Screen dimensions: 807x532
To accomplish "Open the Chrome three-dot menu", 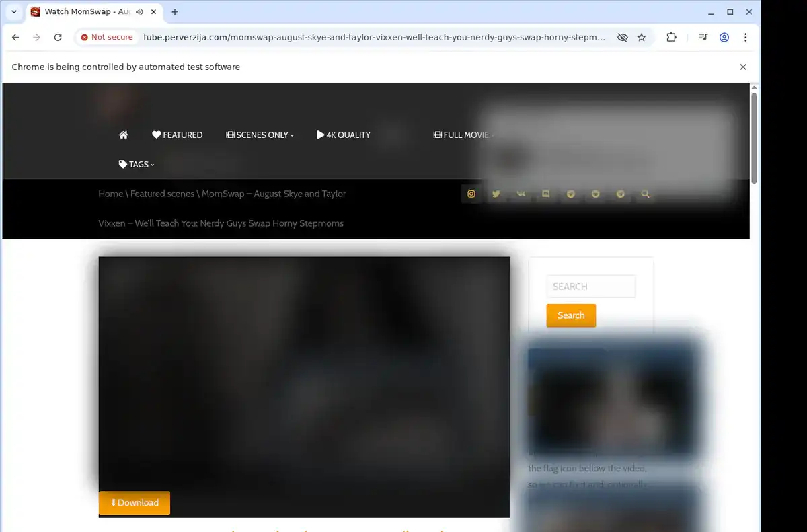I will (x=745, y=38).
